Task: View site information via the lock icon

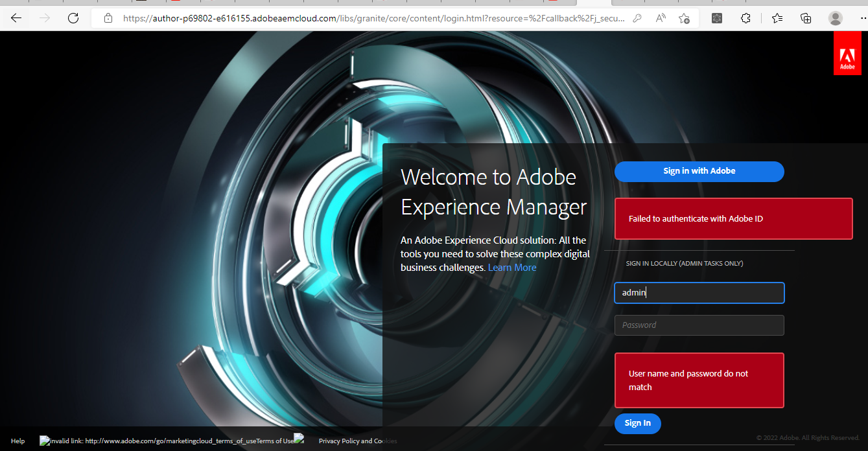Action: 108,18
